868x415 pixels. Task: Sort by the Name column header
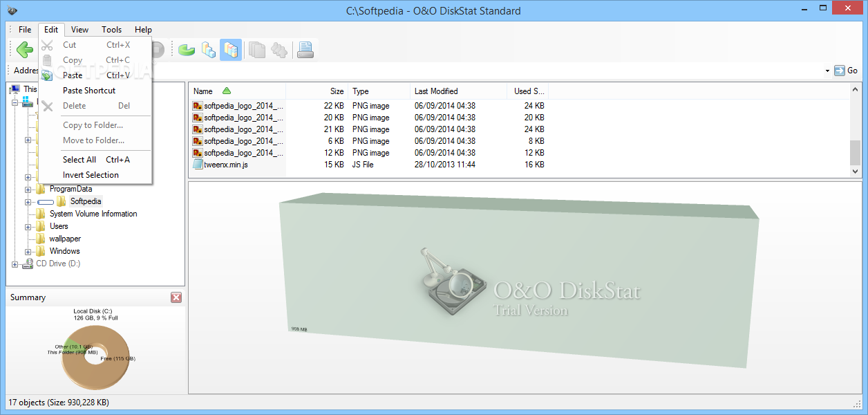point(237,91)
